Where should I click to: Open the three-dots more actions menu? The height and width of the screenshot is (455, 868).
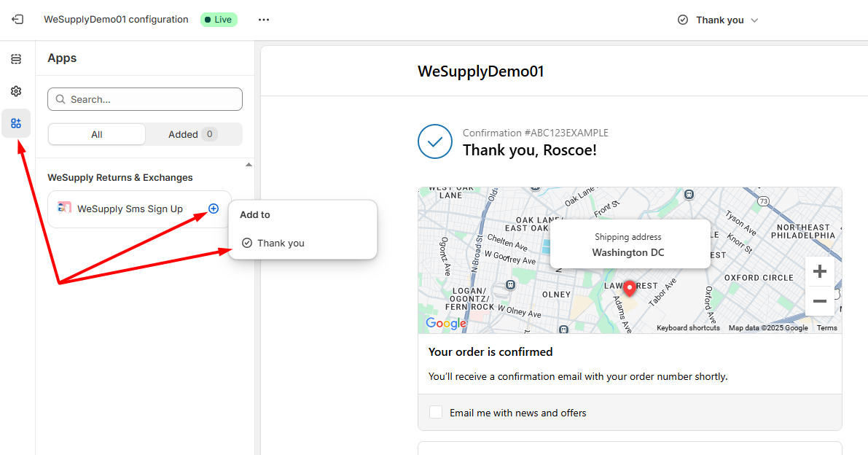click(x=264, y=20)
